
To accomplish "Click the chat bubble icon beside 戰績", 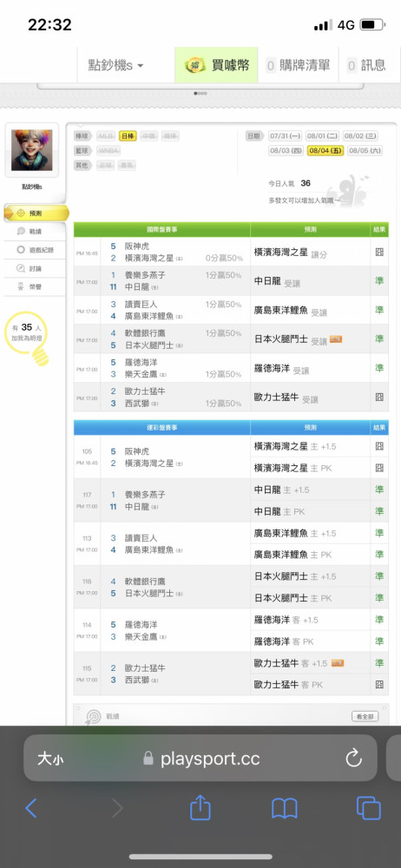I will pyautogui.click(x=21, y=232).
